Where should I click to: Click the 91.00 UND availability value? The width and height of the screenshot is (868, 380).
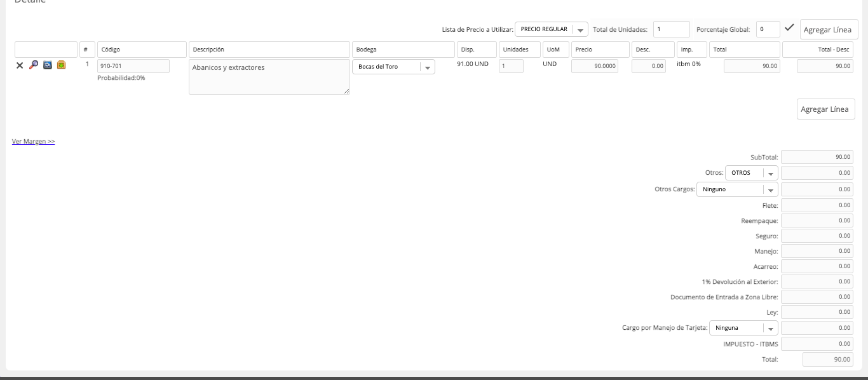(x=473, y=64)
